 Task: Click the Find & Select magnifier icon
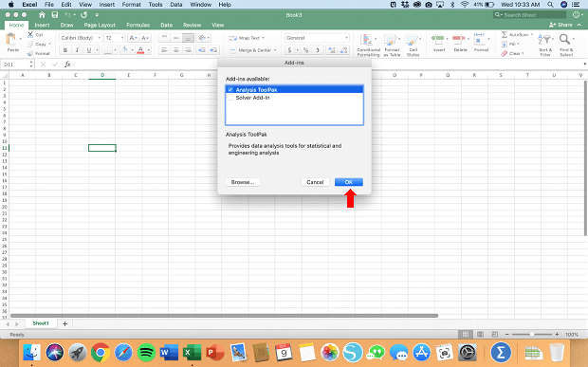564,39
